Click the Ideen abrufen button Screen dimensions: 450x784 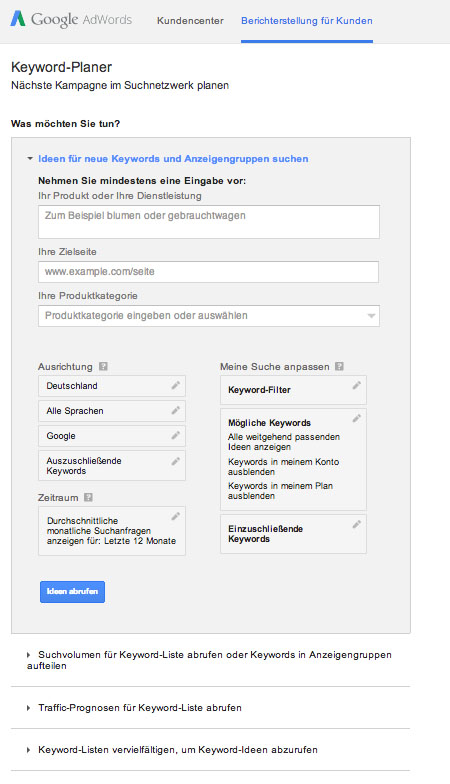coord(72,592)
